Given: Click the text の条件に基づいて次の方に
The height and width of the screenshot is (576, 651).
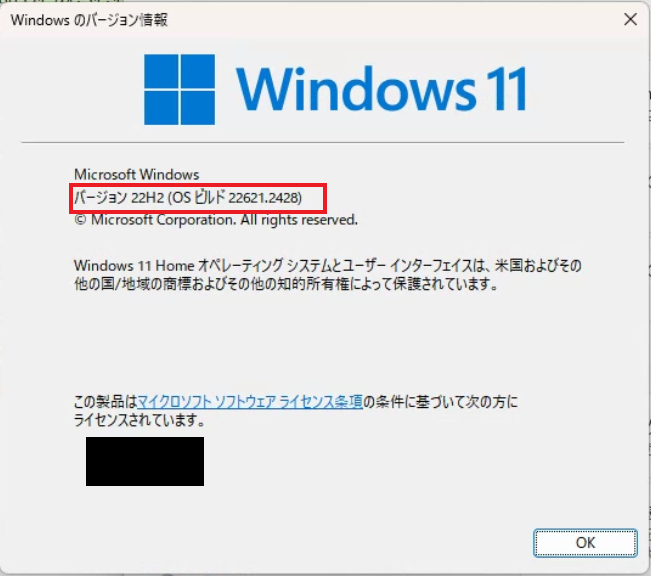Looking at the screenshot, I should point(441,402).
